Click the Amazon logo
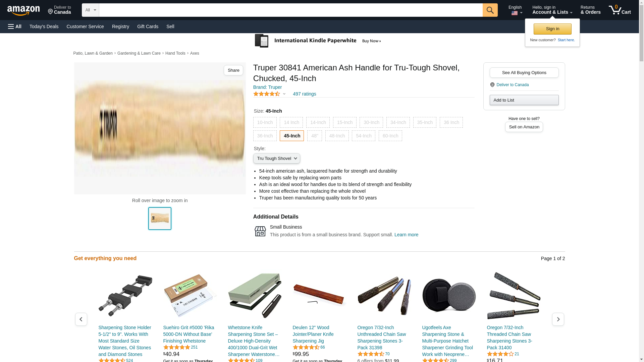The height and width of the screenshot is (362, 644). click(x=23, y=10)
